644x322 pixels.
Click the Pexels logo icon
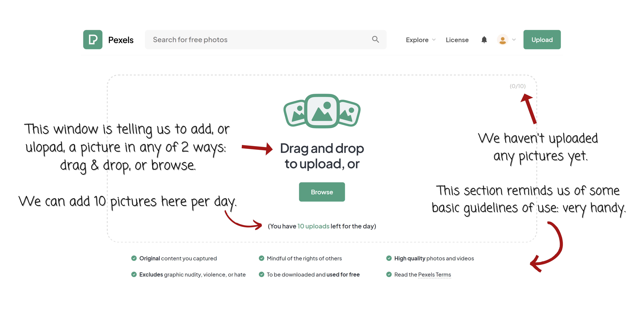click(x=93, y=40)
